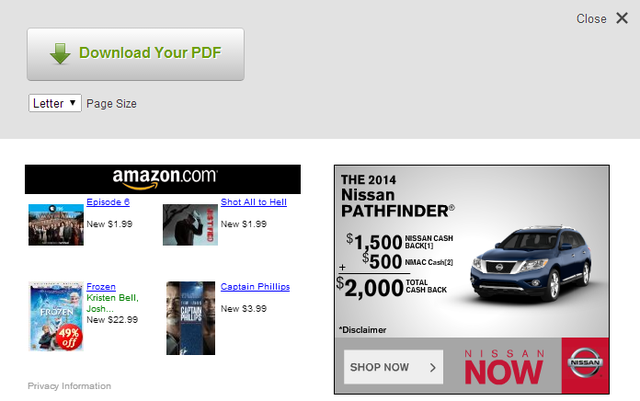Screen dimensions: 640x401
Task: Click the blue Pathfinder car image
Action: point(531,263)
